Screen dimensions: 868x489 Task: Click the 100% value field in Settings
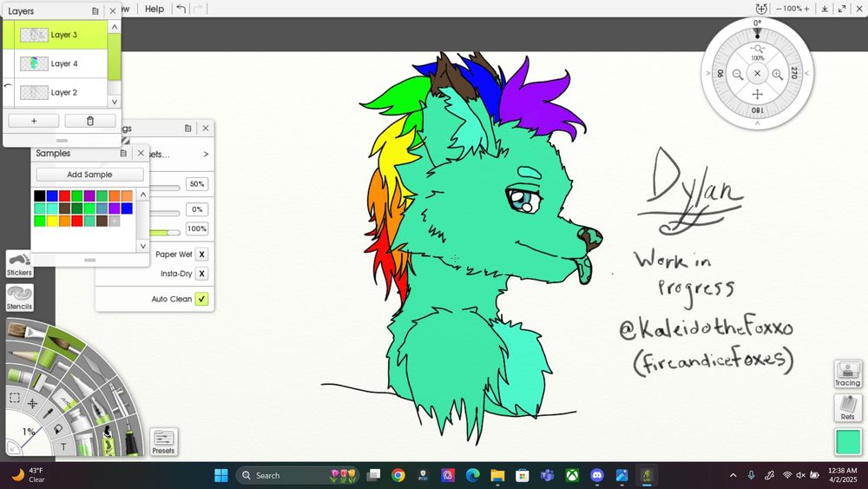tap(197, 228)
